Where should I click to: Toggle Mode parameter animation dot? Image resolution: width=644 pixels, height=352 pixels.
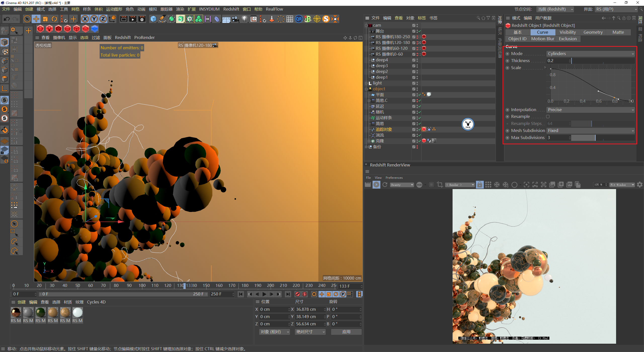pyautogui.click(x=507, y=54)
